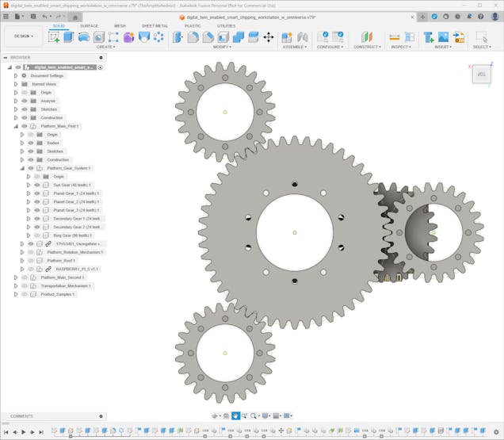Expand the Product_Samples component
This screenshot has height=440, width=504.
pos(16,294)
